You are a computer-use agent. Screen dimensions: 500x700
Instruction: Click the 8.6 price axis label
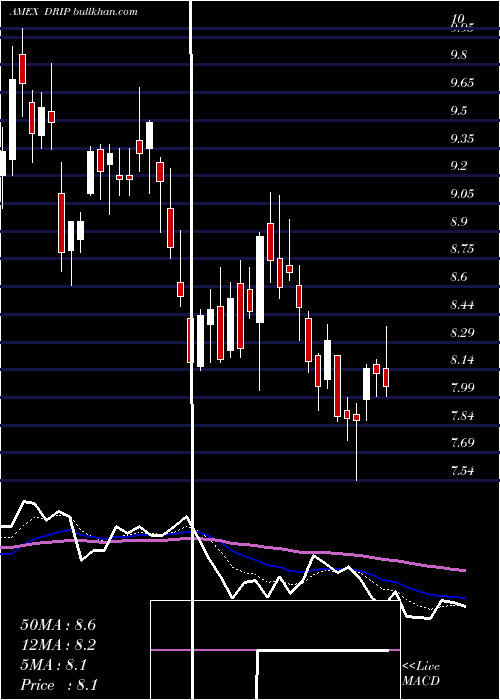coord(458,277)
